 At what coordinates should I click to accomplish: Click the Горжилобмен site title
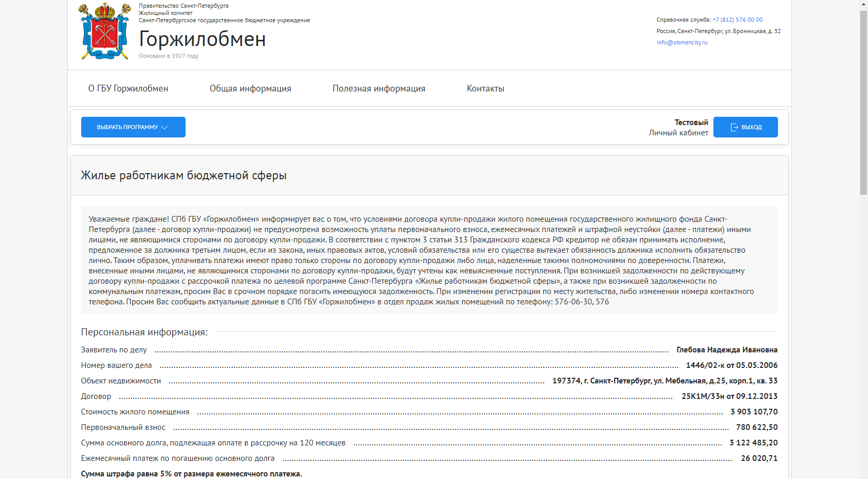pos(202,39)
